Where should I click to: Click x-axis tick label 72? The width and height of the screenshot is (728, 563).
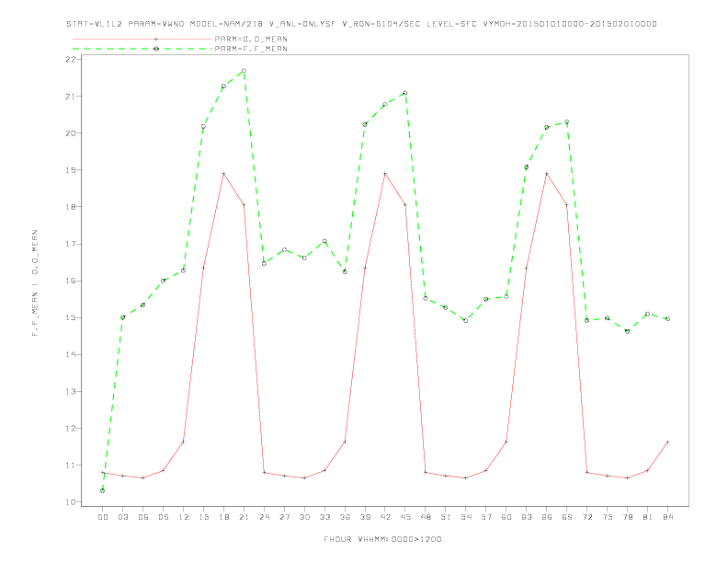tap(586, 517)
